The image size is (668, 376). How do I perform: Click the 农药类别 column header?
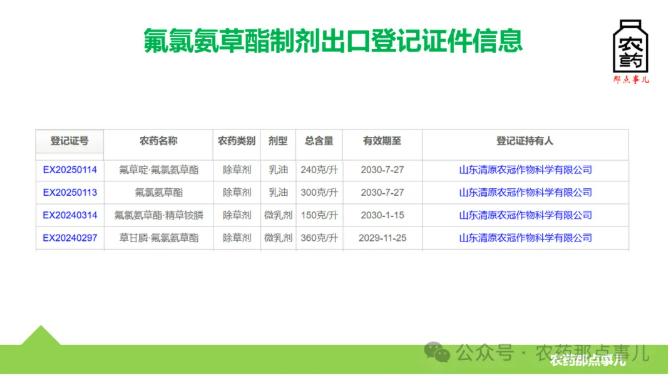(236, 141)
